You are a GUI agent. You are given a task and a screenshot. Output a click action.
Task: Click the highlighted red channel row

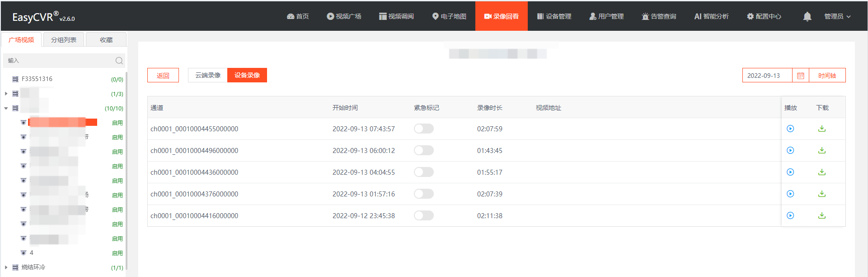(x=63, y=122)
